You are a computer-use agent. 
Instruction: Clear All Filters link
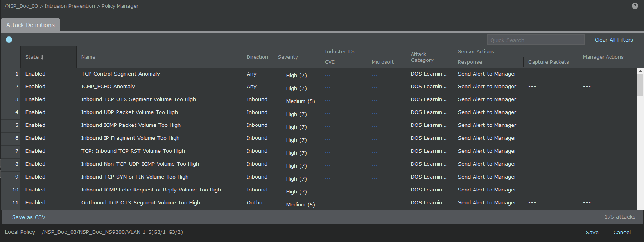[x=614, y=40]
